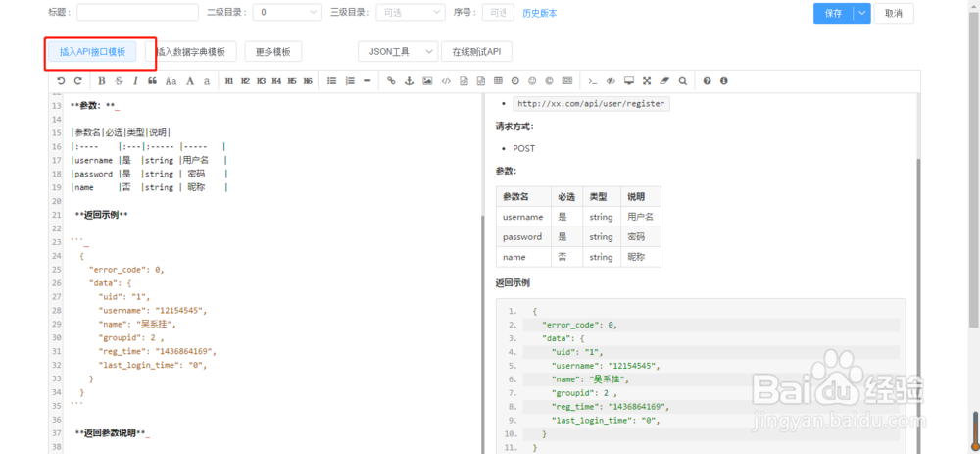This screenshot has height=454, width=980.
Task: Open the emoji picker with the smiley icon
Action: tap(532, 80)
